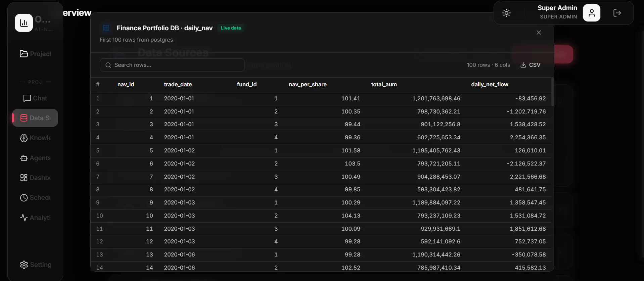The height and width of the screenshot is (281, 644).
Task: Click the nav_per_share column header
Action: (308, 85)
